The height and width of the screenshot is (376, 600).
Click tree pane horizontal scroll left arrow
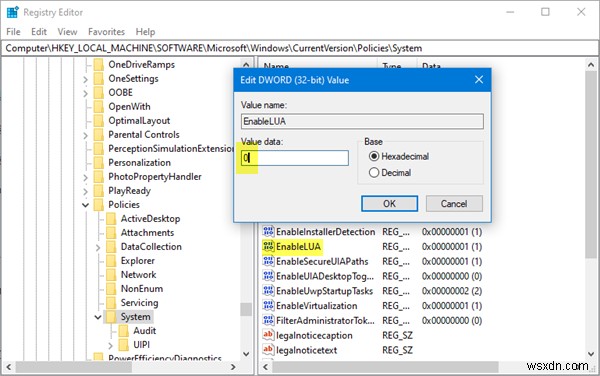8,367
